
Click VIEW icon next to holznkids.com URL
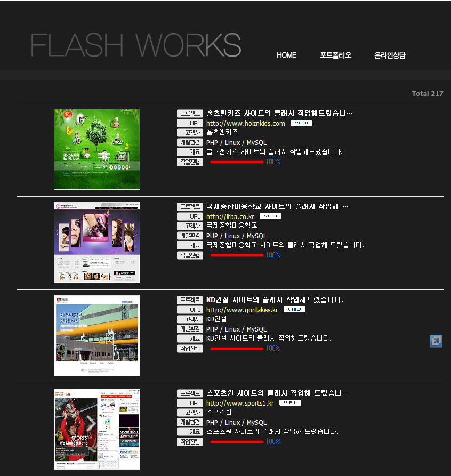pos(301,123)
